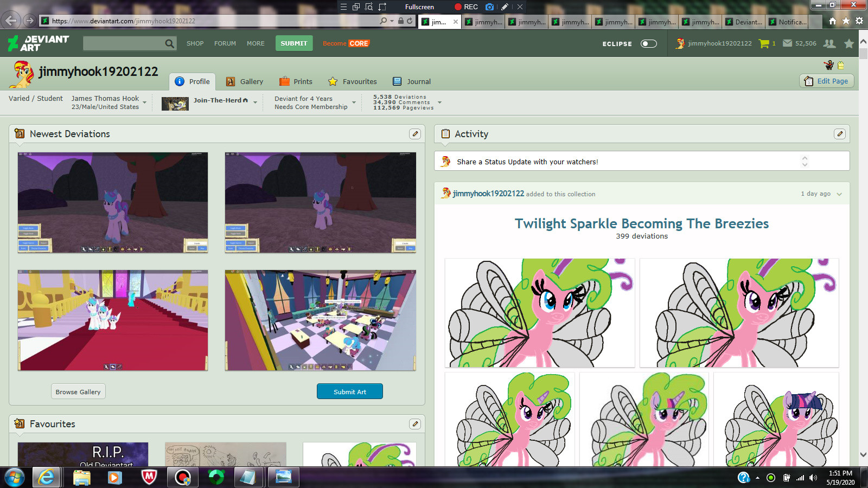
Task: Open the R.I.P. Old Deviantart favourite
Action: coord(83,454)
